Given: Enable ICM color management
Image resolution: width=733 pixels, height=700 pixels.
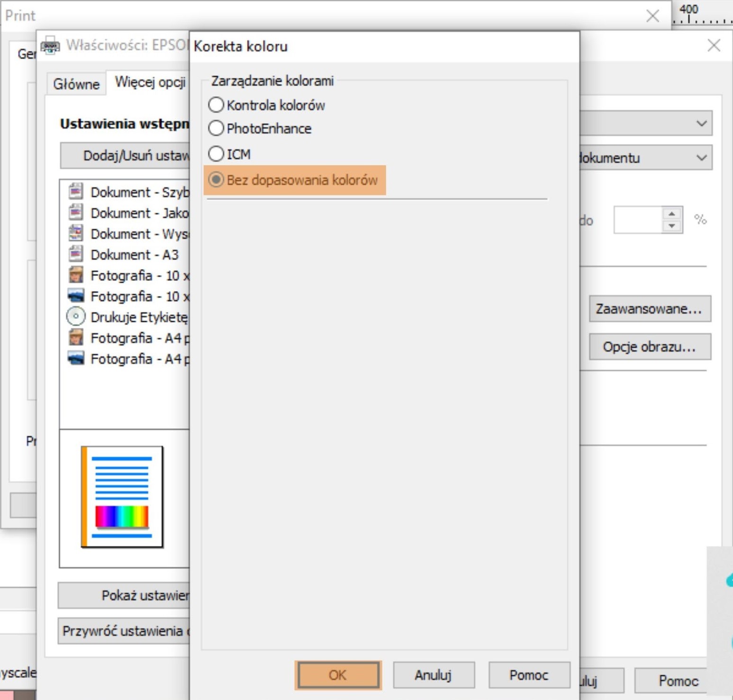Looking at the screenshot, I should (216, 154).
